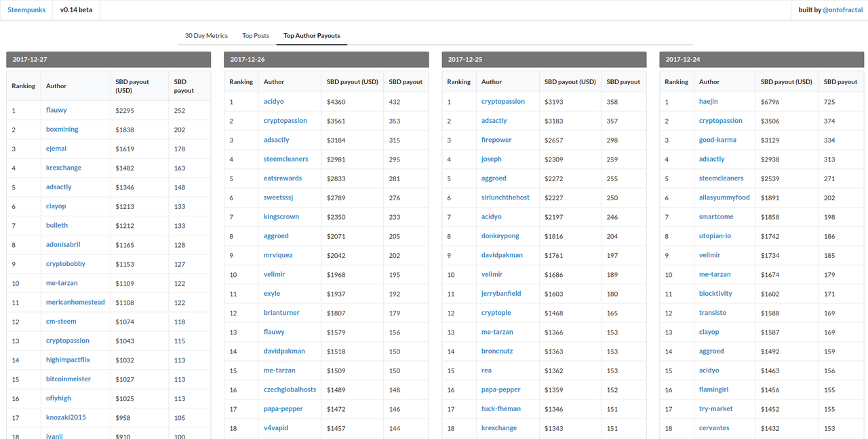Click the cm-steem author link

click(x=61, y=322)
